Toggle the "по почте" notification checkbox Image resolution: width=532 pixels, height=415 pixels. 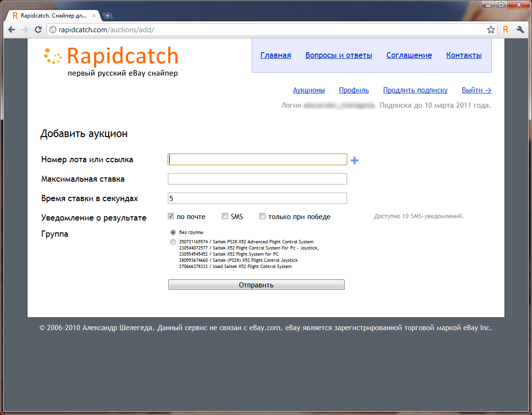point(171,216)
